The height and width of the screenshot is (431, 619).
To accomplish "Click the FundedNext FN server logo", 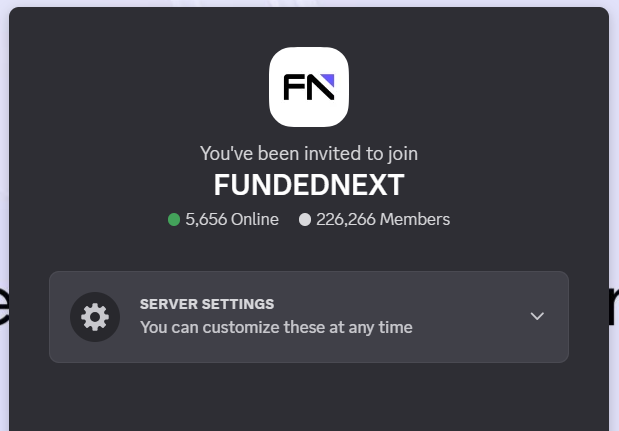I will 309,87.
